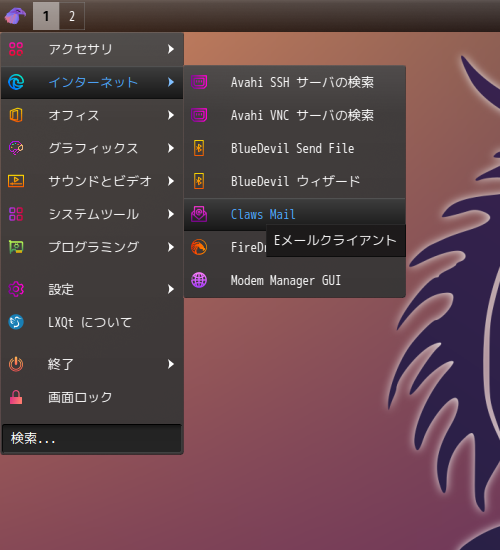Viewport: 500px width, 550px height.
Task: Launch Claws Mail
Action: click(x=295, y=214)
